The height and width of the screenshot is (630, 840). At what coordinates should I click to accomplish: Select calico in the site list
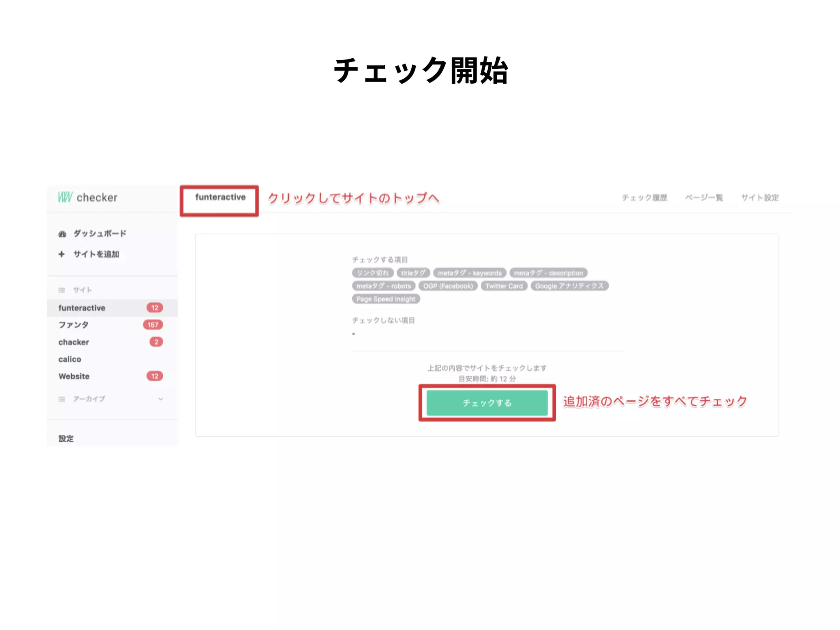[70, 359]
